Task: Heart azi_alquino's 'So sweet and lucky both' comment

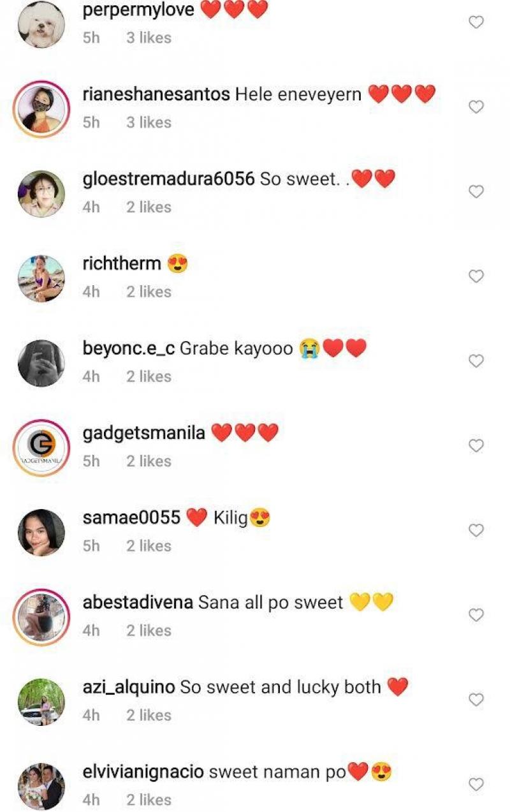Action: pos(476,700)
